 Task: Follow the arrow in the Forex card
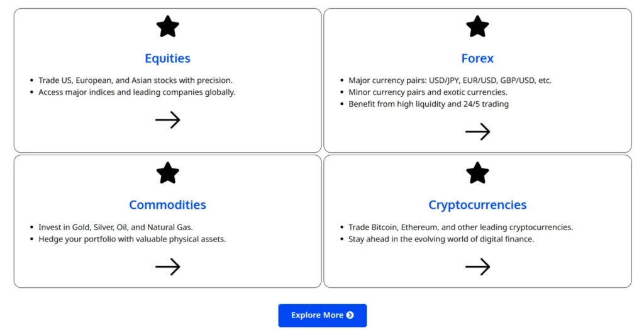click(477, 131)
